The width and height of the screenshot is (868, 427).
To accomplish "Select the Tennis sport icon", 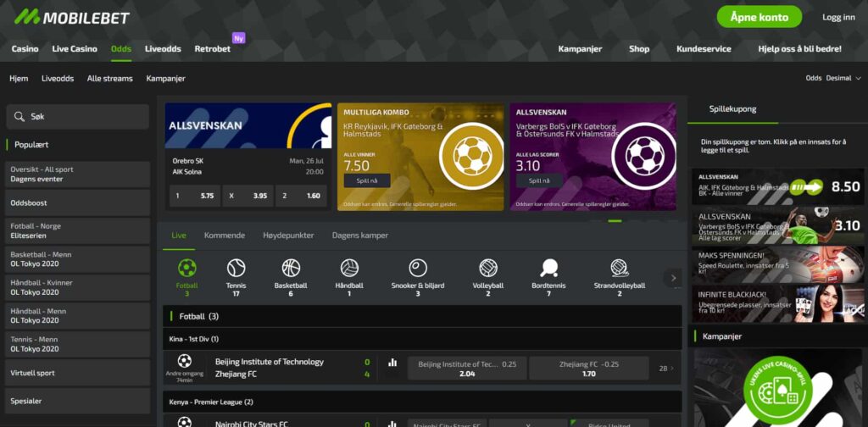I will click(236, 269).
